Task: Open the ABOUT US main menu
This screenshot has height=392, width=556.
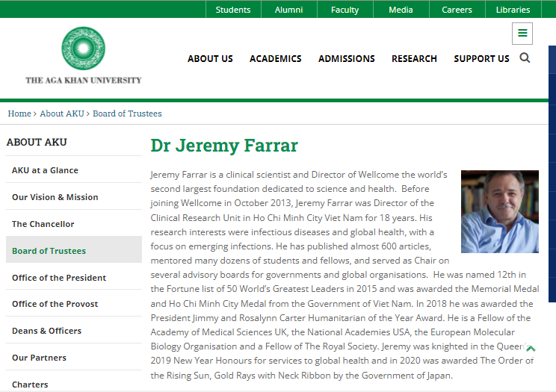Action: (210, 59)
